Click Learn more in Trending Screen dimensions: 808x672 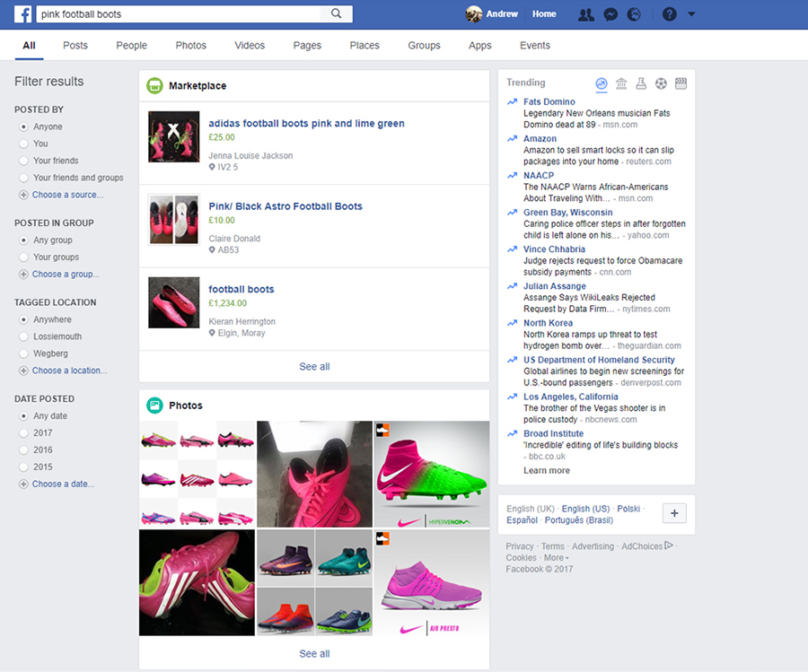pyautogui.click(x=547, y=471)
